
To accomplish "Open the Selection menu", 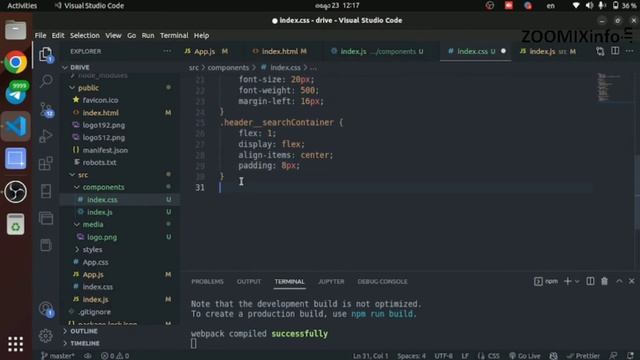I will pos(84,36).
